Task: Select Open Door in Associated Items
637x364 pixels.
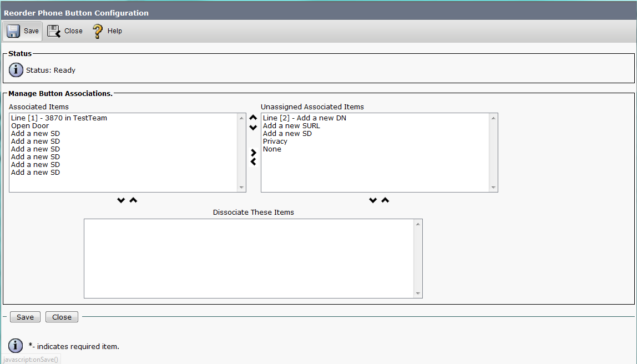Action: tap(30, 126)
